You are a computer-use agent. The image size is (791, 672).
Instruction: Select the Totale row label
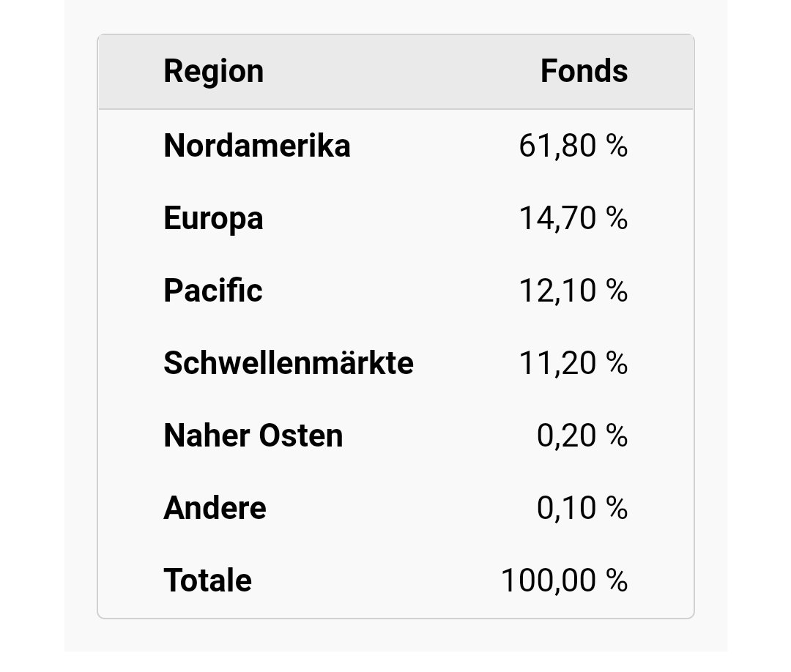pyautogui.click(x=207, y=580)
